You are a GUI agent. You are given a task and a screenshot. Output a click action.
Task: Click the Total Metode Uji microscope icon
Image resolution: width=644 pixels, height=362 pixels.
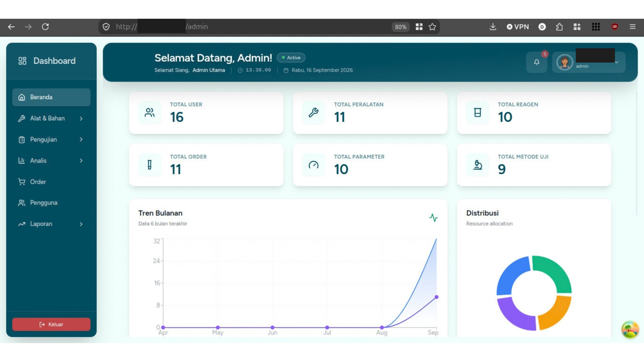click(478, 165)
